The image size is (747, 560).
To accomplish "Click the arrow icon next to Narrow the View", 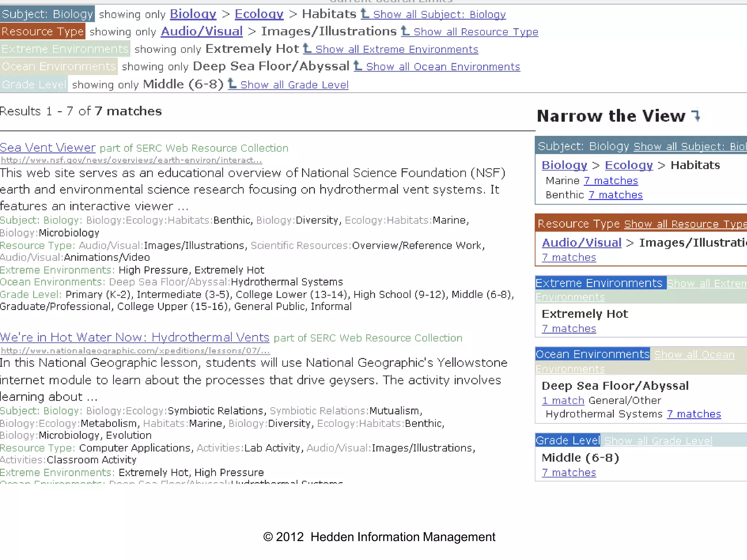I will pyautogui.click(x=696, y=116).
